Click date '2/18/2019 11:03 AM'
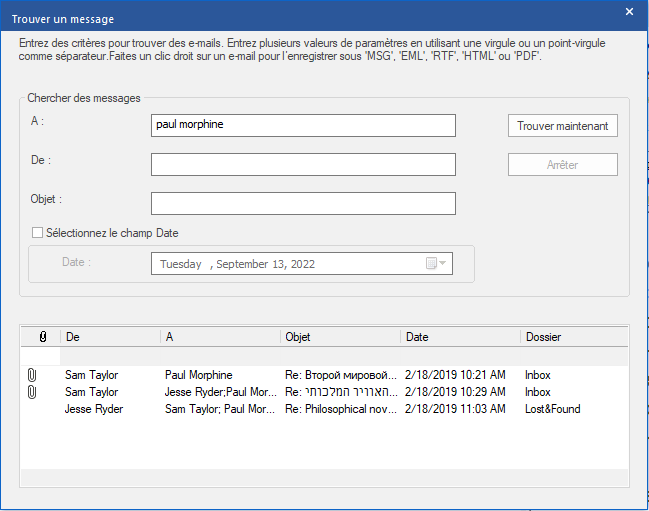Image resolution: width=649 pixels, height=511 pixels. click(x=455, y=409)
